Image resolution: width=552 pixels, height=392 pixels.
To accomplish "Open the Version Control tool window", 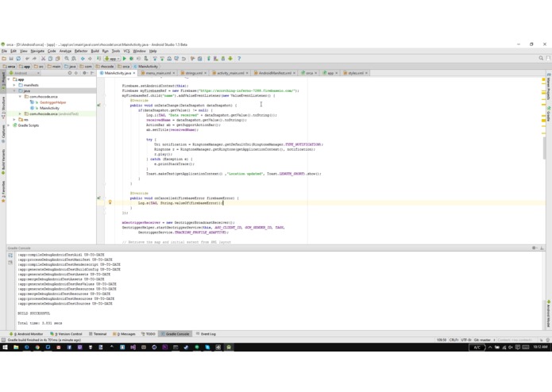I will 67,334.
